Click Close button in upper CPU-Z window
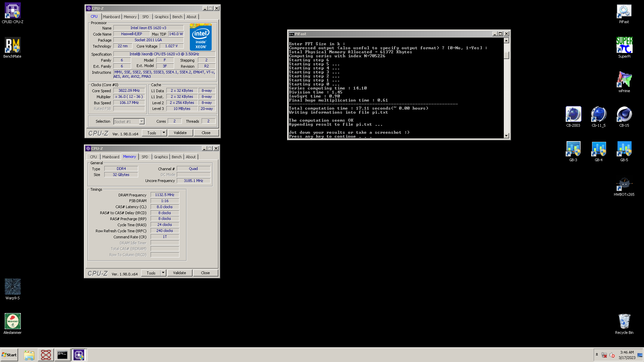Screen dimensions: 644x362 point(206,133)
